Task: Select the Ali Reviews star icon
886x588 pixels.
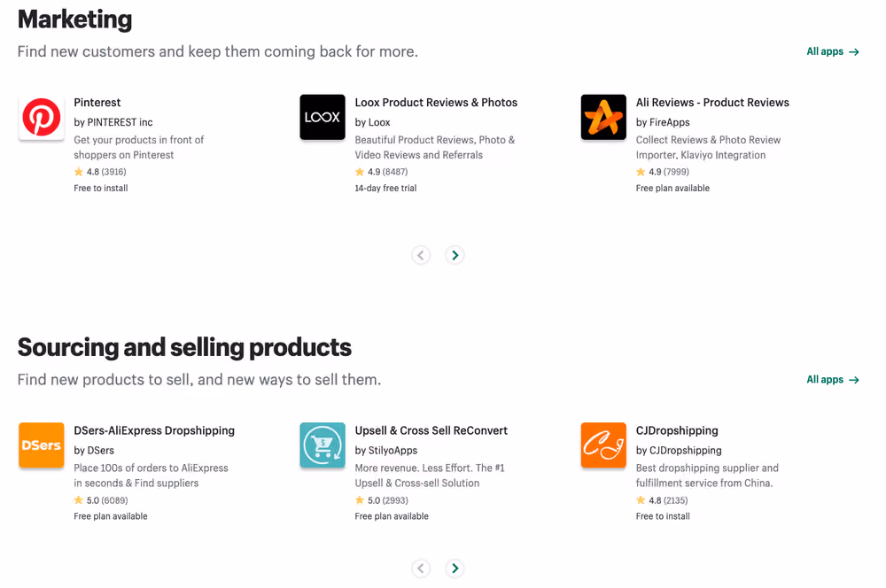Action: 603,117
